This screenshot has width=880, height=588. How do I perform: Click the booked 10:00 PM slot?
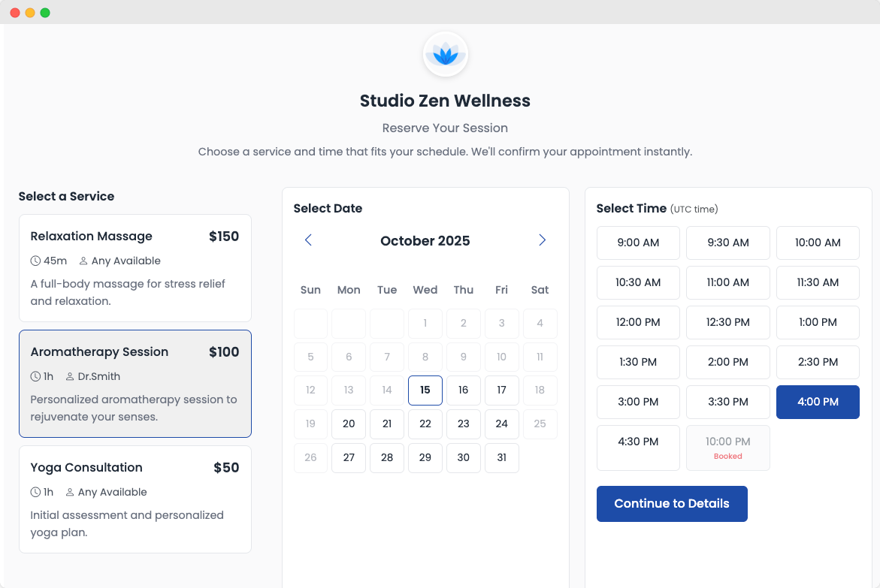point(727,448)
